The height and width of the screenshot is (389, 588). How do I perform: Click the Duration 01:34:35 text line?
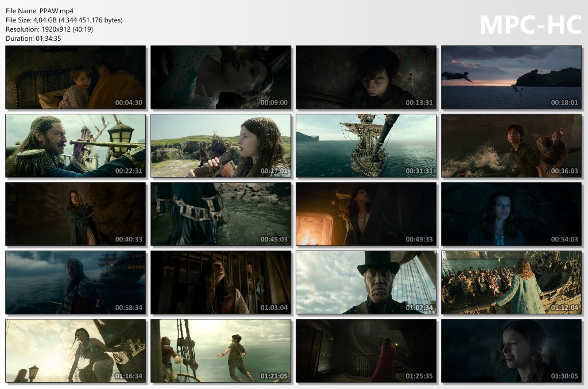tap(33, 38)
